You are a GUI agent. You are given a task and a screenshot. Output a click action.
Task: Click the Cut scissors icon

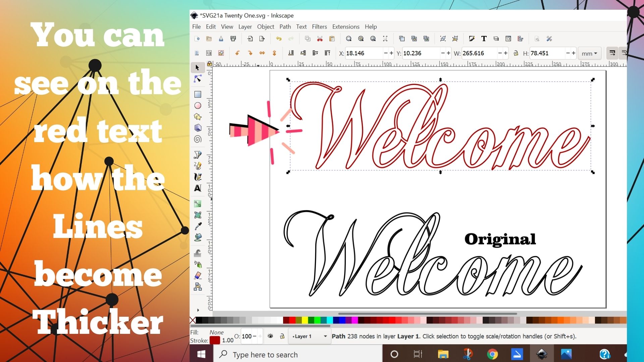pyautogui.click(x=320, y=39)
